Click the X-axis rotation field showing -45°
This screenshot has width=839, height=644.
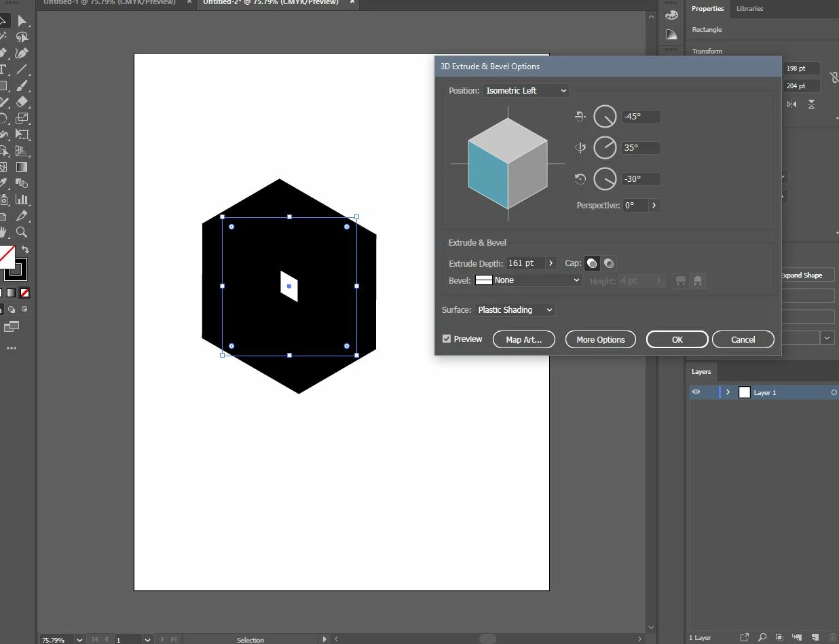(x=641, y=116)
